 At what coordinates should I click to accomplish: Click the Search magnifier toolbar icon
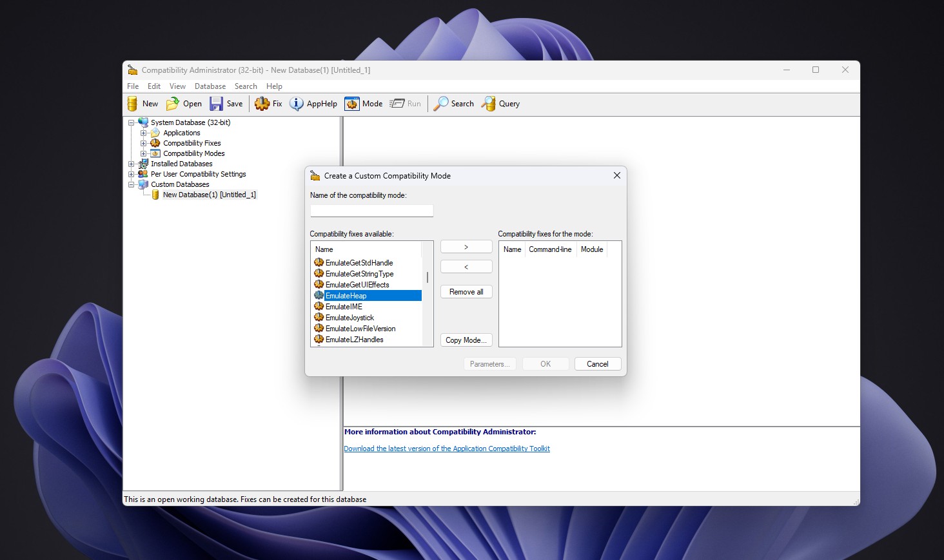pyautogui.click(x=441, y=104)
